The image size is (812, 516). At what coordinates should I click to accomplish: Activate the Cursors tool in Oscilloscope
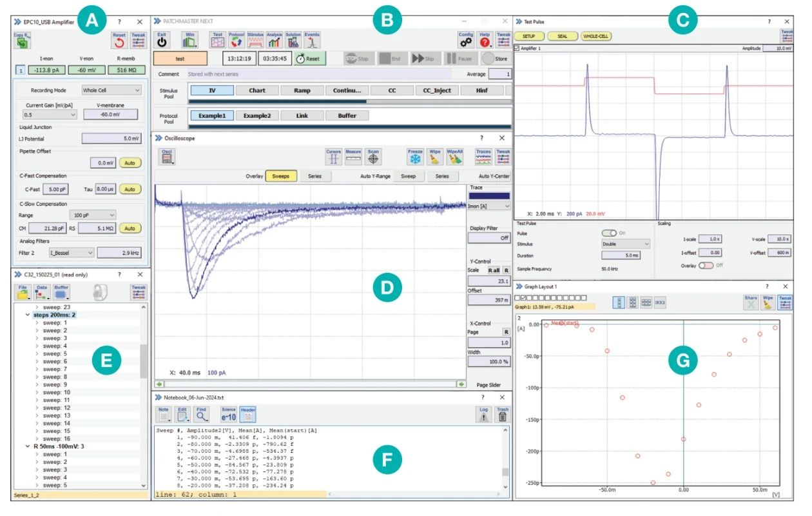click(x=333, y=157)
